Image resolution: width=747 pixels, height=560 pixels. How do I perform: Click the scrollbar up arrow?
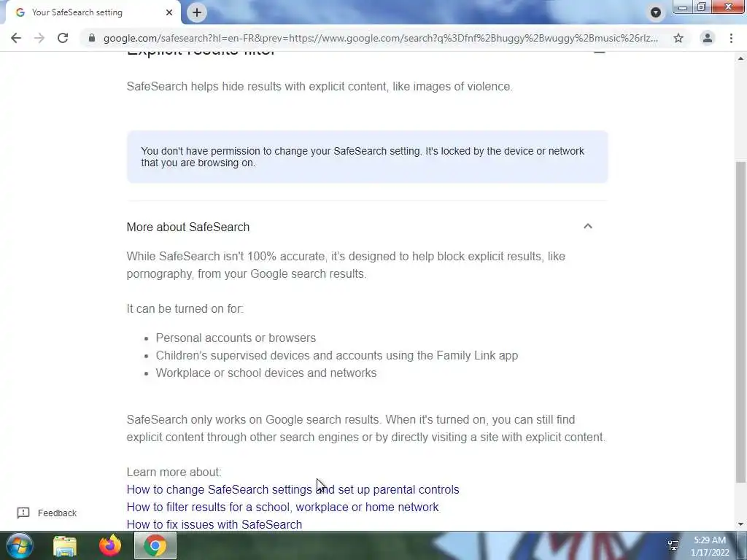pyautogui.click(x=741, y=58)
